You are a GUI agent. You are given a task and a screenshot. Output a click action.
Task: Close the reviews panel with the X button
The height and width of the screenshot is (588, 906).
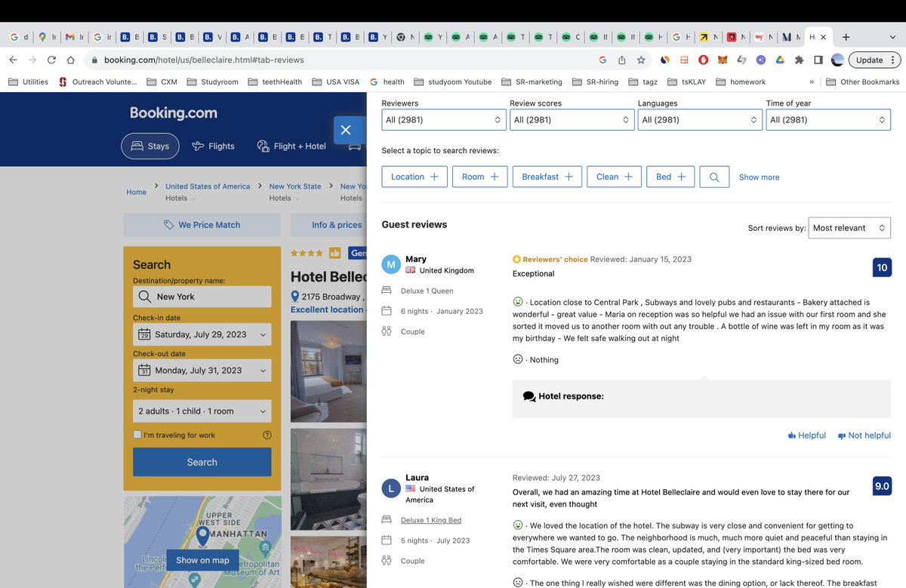tap(346, 130)
